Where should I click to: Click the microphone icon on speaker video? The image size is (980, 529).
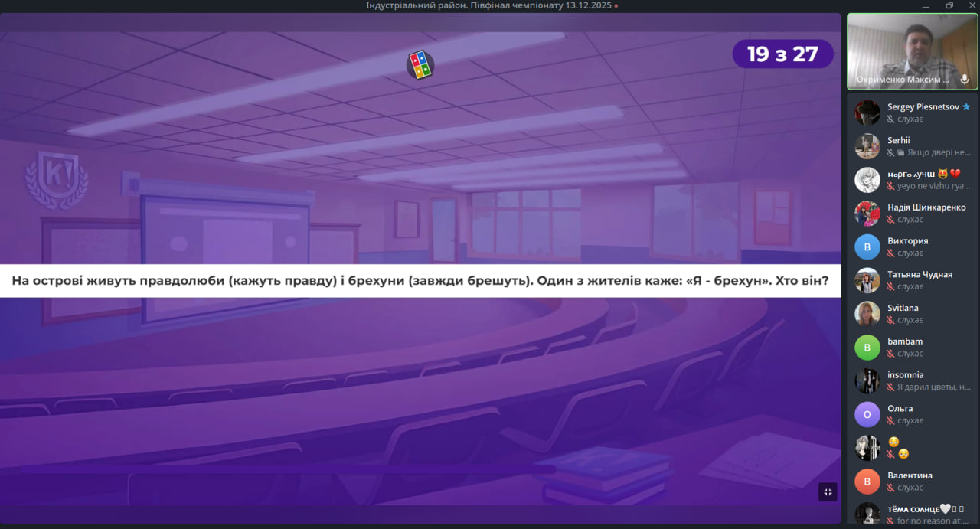964,80
